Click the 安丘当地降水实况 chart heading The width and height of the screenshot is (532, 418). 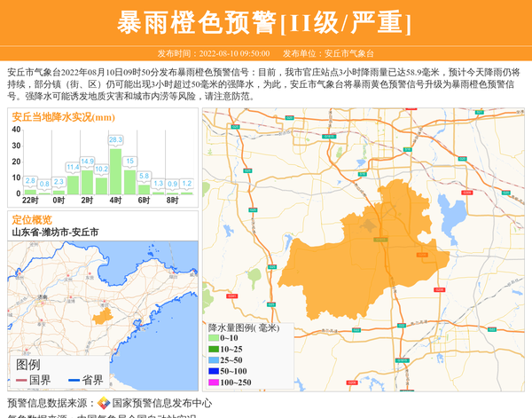point(63,116)
